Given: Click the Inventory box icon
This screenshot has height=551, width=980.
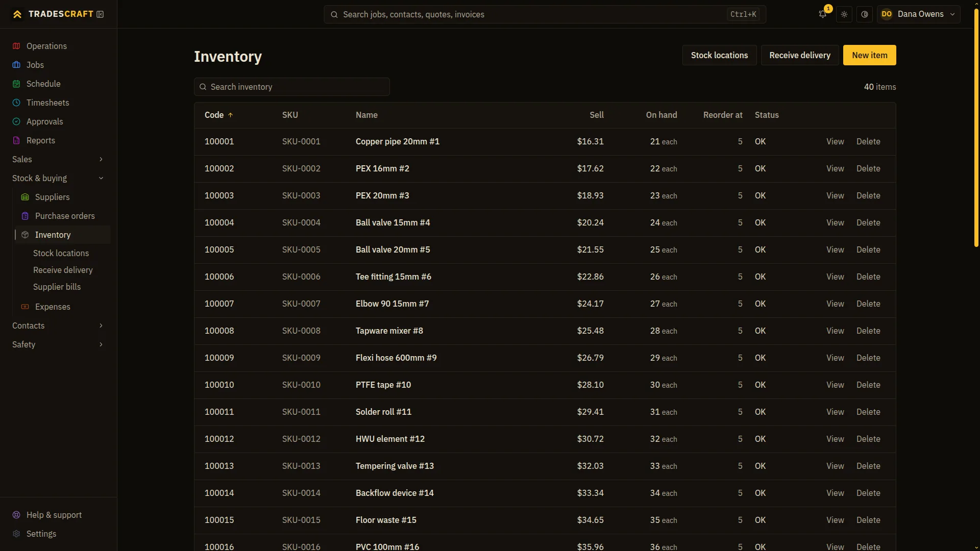Looking at the screenshot, I should click(x=25, y=235).
